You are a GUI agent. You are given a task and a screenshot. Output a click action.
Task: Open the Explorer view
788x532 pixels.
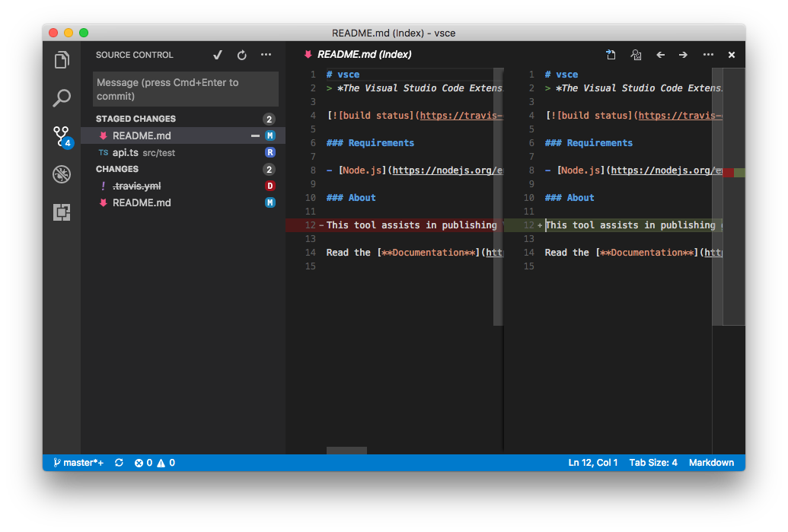61,59
